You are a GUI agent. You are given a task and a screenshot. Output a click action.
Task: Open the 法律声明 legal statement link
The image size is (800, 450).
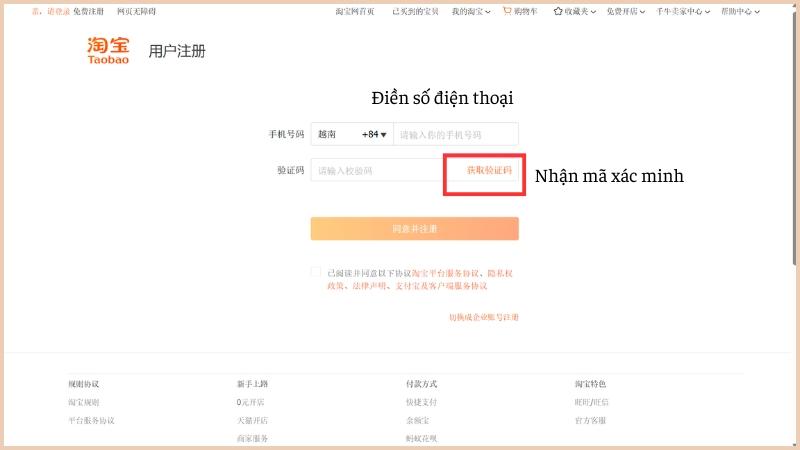click(x=369, y=286)
